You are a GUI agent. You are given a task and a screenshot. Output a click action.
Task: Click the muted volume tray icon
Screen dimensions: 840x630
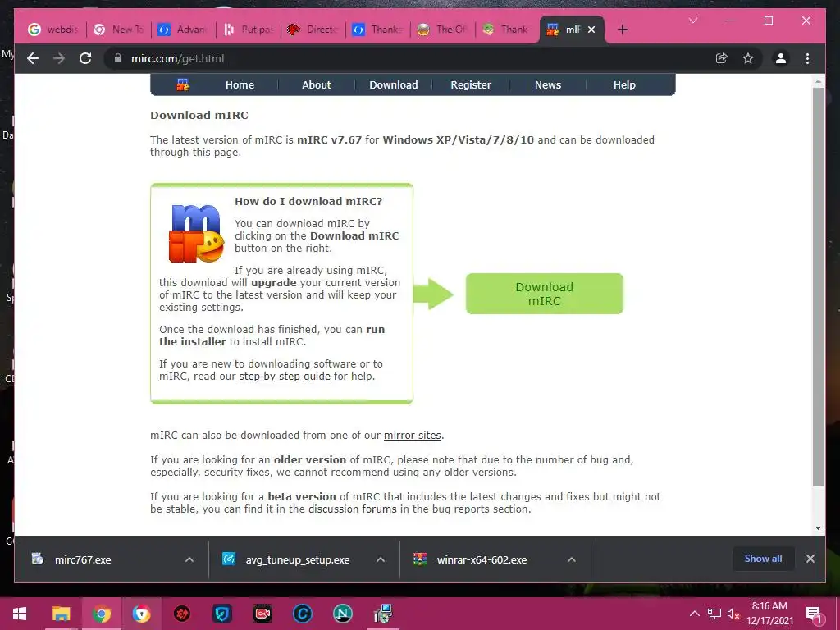pos(733,614)
